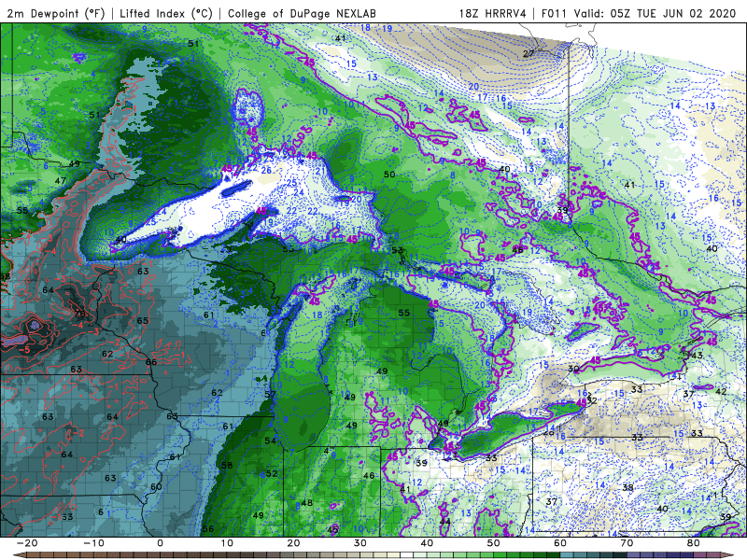Viewport: 747px width, 560px height.
Task: Click the '0' colorbar scale label
Action: (160, 543)
